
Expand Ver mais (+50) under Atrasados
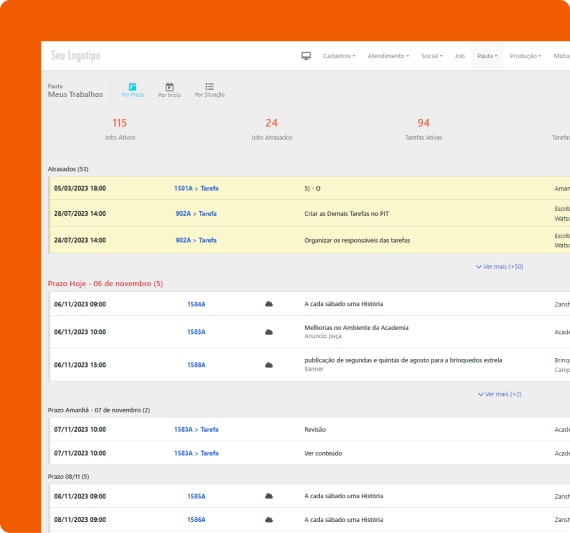click(499, 266)
